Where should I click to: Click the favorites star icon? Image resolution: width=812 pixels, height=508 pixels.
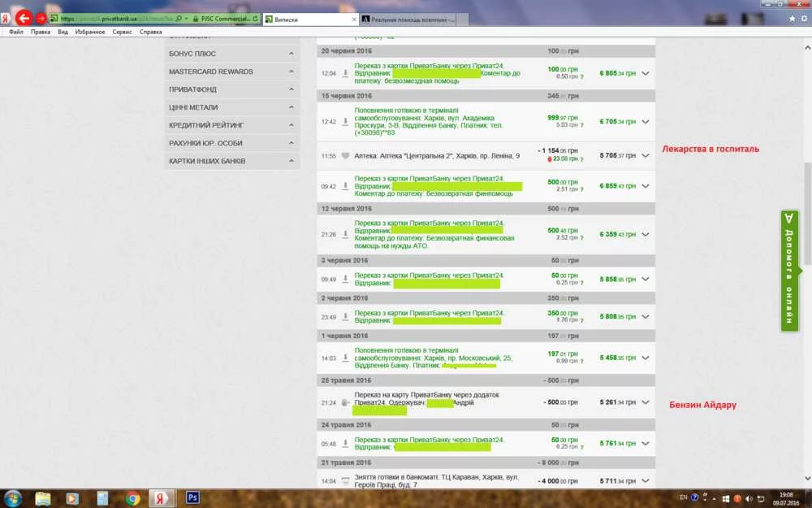click(x=792, y=18)
